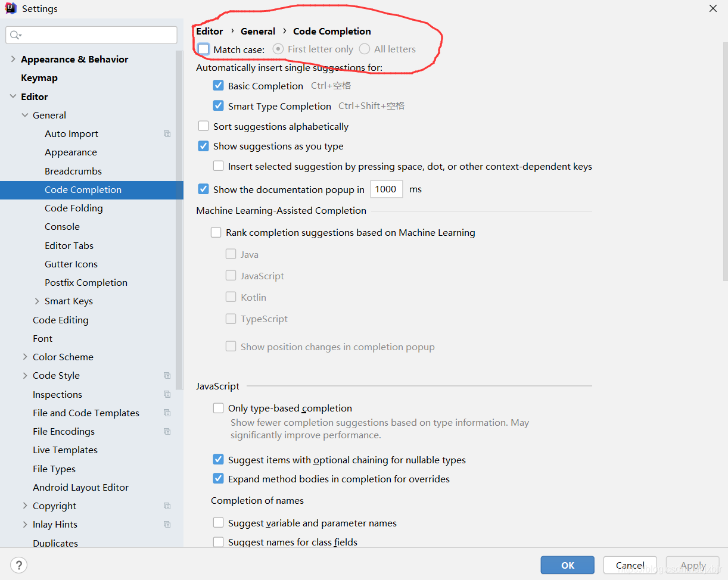
Task: Click the project-level icon next to Code Style
Action: coord(167,376)
